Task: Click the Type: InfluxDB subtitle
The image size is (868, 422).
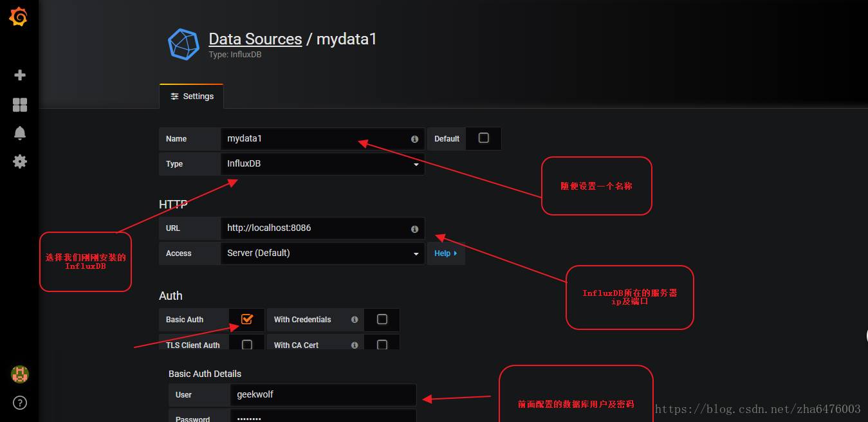Action: tap(235, 55)
